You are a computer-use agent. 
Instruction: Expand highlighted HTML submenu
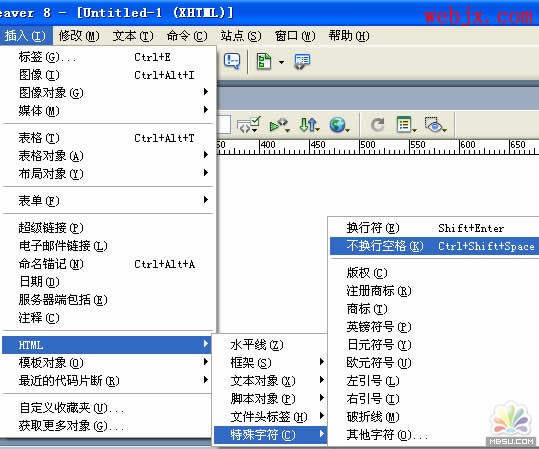coord(107,345)
